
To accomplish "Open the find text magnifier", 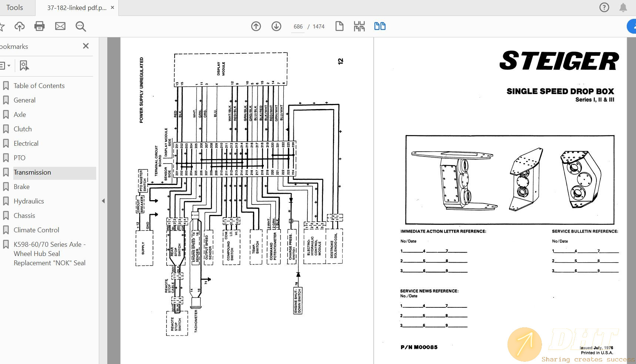I will [x=81, y=26].
